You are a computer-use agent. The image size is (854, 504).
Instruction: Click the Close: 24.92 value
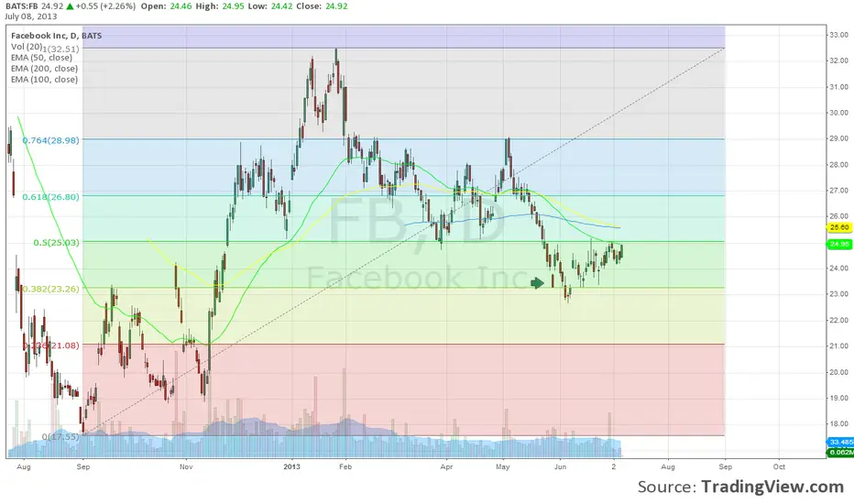tap(323, 6)
